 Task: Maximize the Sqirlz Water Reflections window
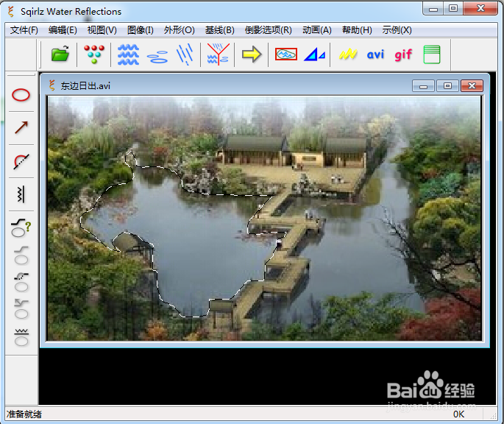453,9
